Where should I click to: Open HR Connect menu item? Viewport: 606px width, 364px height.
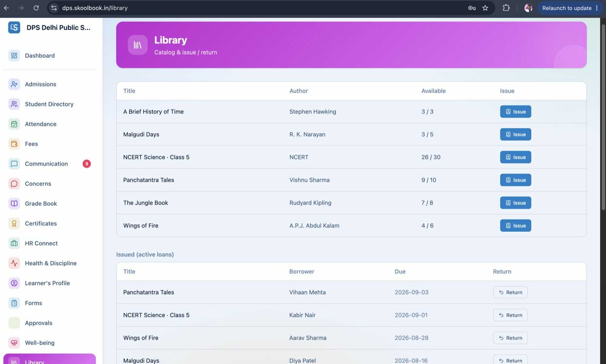[x=50, y=243]
